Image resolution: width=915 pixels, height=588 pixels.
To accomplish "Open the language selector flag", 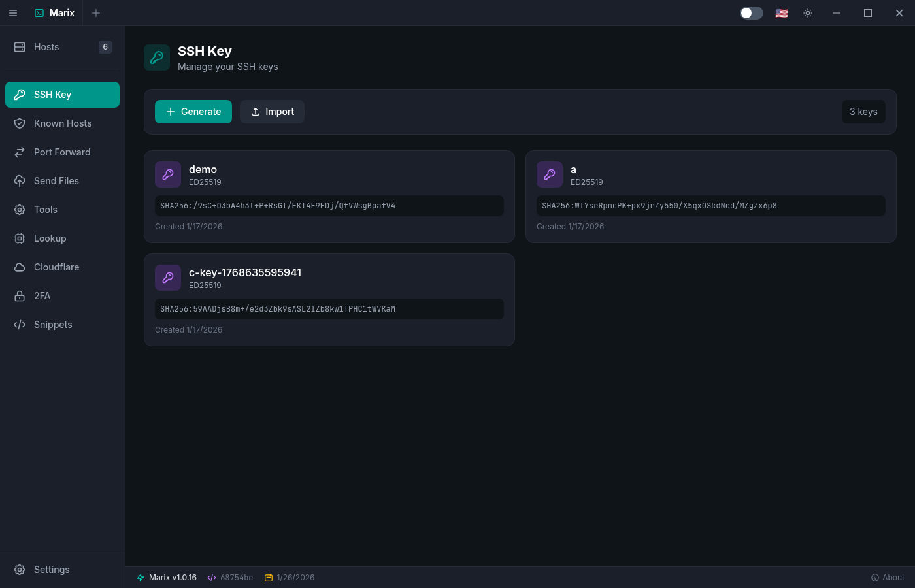I will [x=781, y=12].
